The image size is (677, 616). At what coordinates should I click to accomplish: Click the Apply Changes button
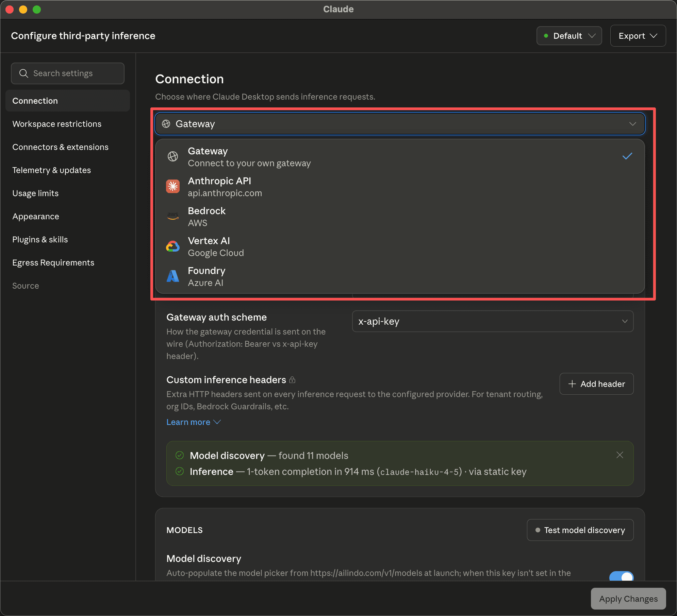[628, 599]
